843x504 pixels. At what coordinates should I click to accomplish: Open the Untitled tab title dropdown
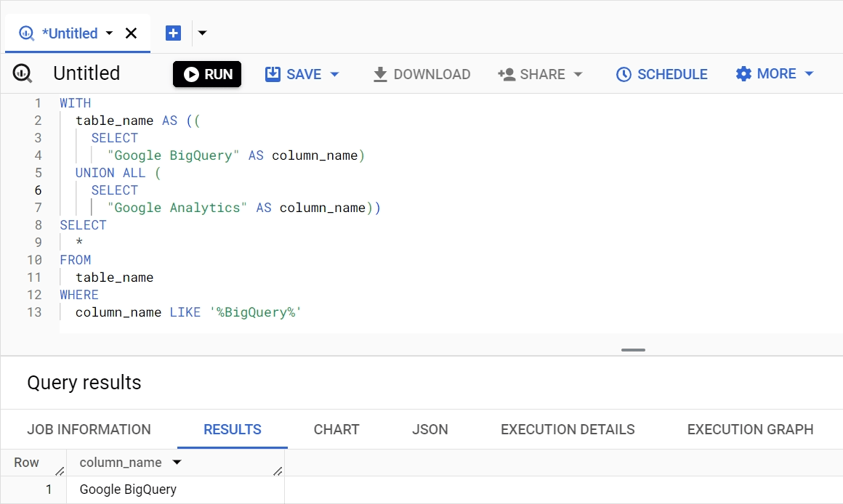click(x=109, y=33)
